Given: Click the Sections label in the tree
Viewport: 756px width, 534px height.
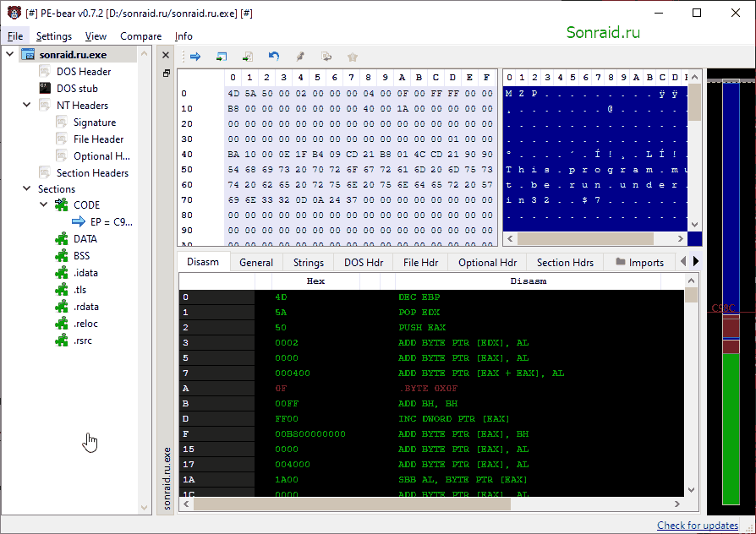Looking at the screenshot, I should click(57, 189).
